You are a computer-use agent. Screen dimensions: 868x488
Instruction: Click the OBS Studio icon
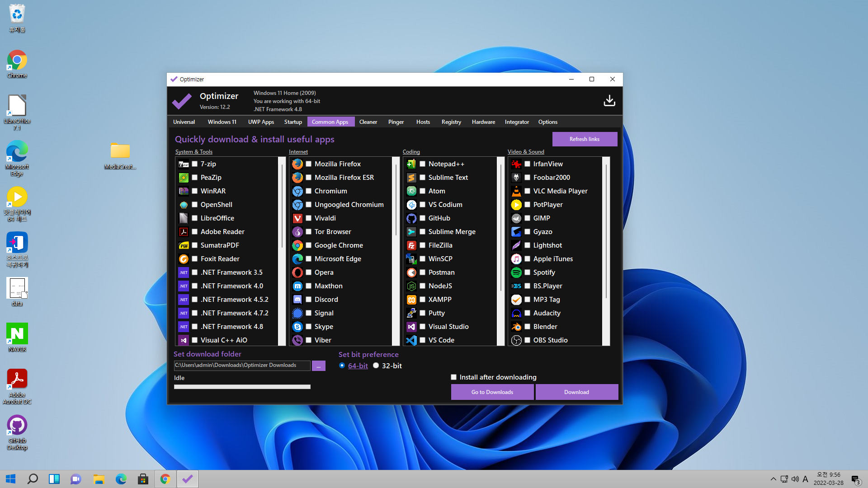pos(516,340)
